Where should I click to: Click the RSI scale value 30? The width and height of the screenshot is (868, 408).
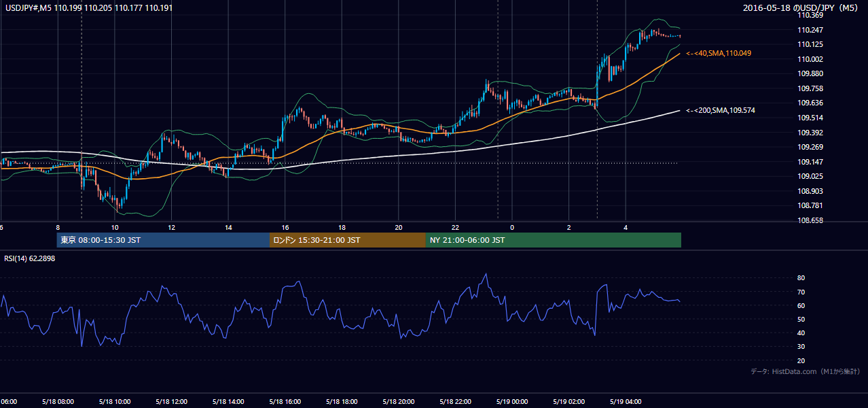[x=801, y=347]
